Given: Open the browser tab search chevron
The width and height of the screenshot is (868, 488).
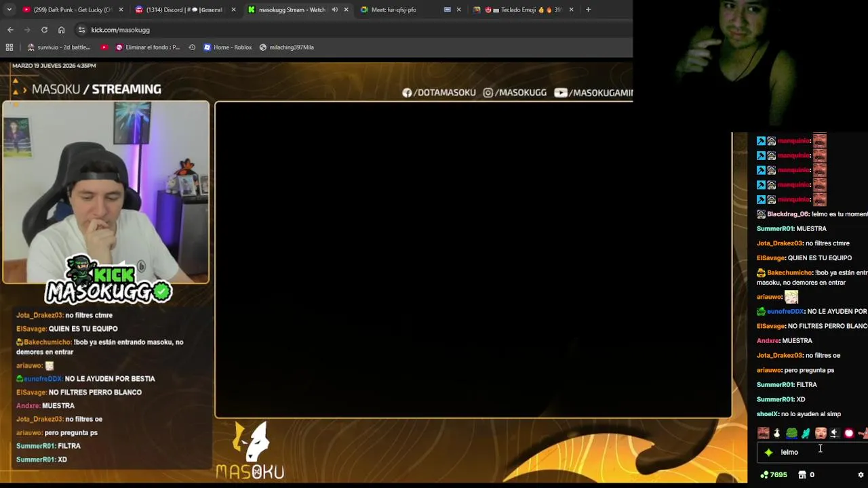Looking at the screenshot, I should click(x=9, y=9).
